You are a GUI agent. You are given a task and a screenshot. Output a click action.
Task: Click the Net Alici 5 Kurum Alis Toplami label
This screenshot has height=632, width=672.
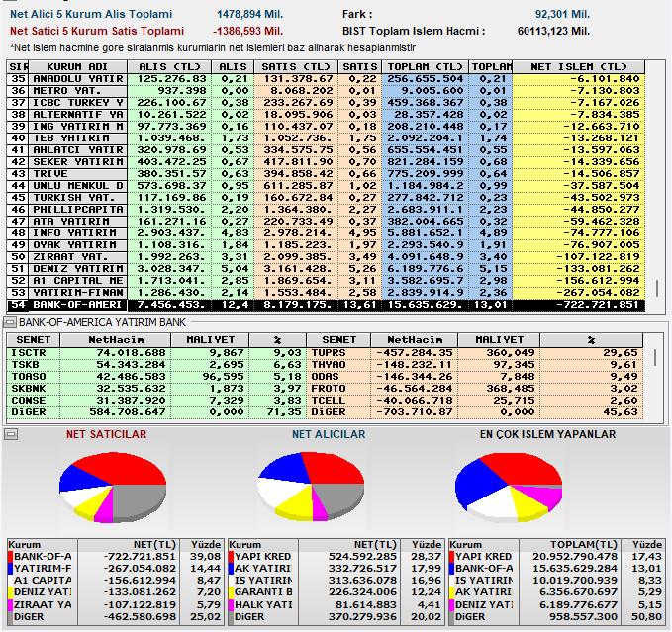tap(91, 14)
